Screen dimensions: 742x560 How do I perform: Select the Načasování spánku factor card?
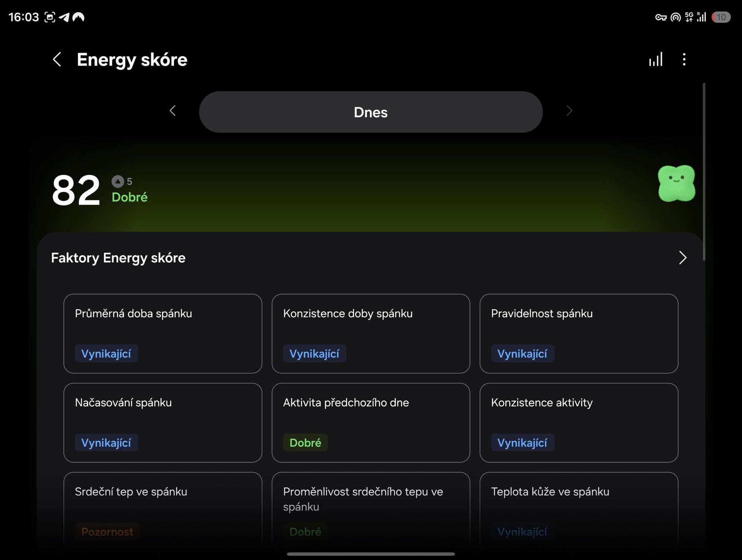(x=163, y=423)
